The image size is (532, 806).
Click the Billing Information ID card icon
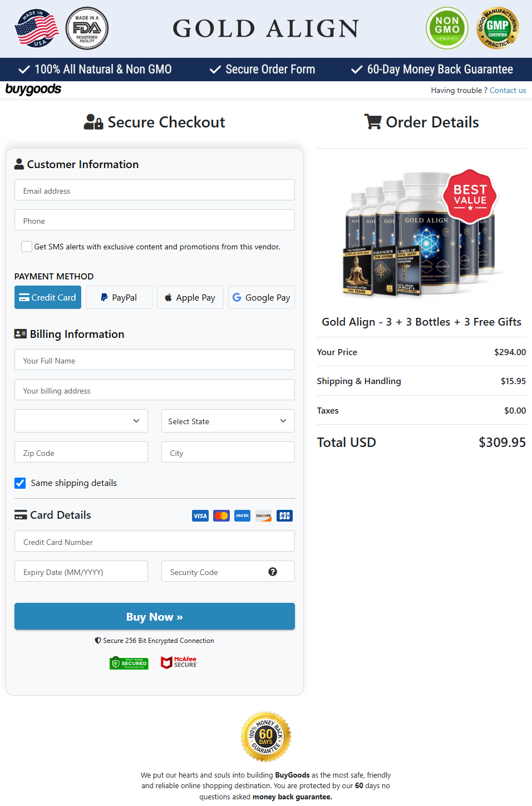click(21, 333)
